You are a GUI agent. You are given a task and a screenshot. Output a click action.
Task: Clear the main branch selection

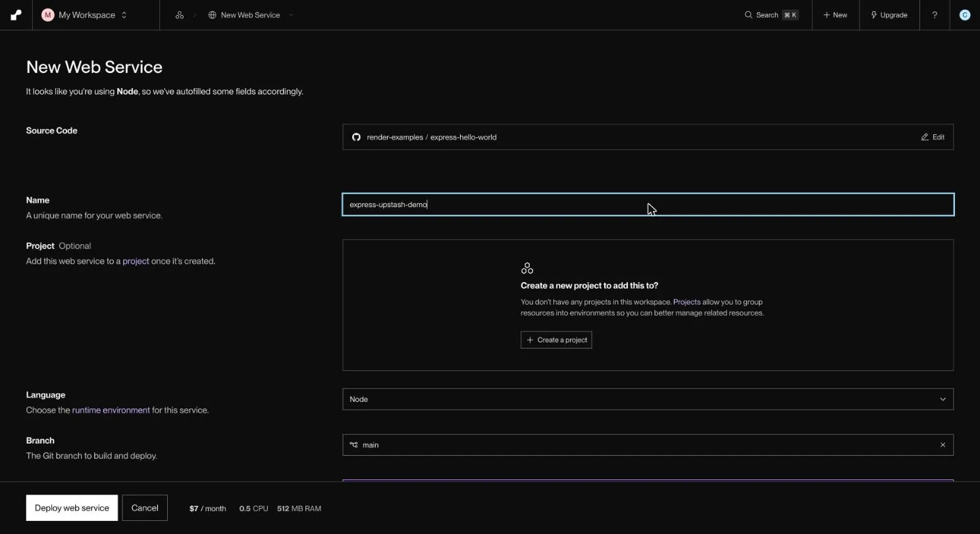pyautogui.click(x=942, y=445)
